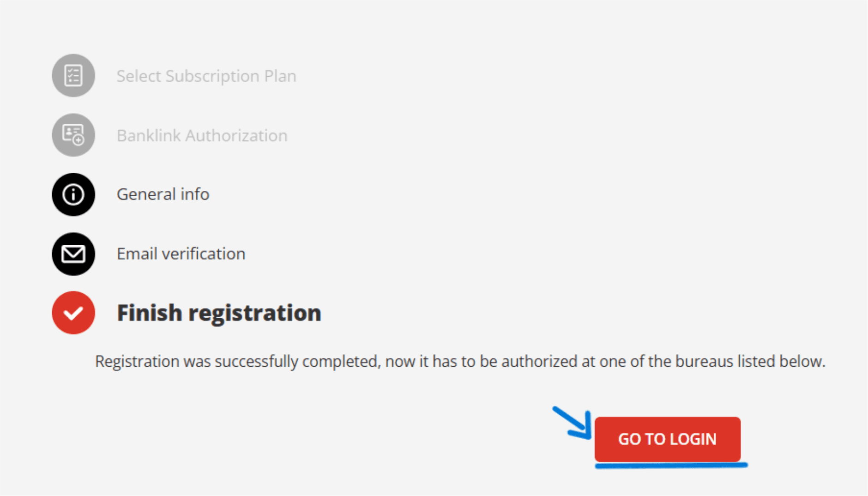Click the Banklink Authorization ID card icon
Screen dimensions: 868x496
[x=73, y=135]
